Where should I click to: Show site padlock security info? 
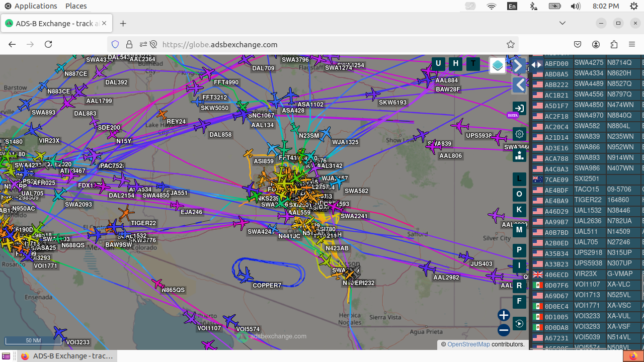pyautogui.click(x=129, y=44)
